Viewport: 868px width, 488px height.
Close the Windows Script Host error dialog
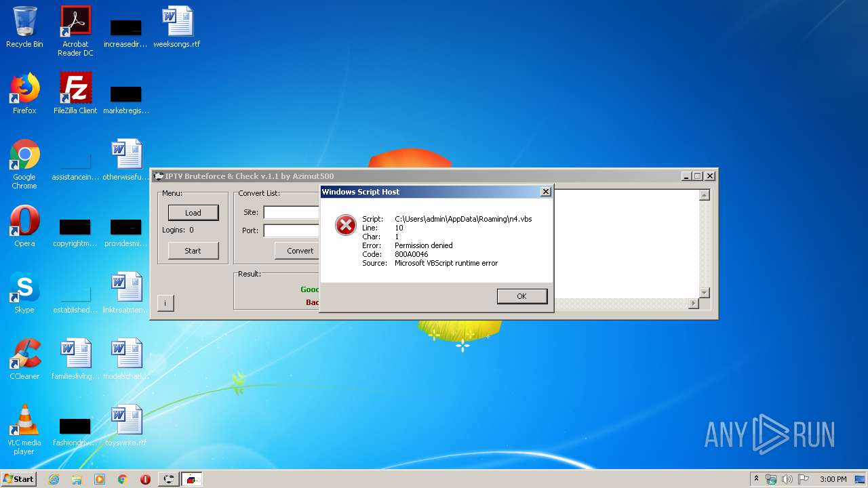click(545, 192)
